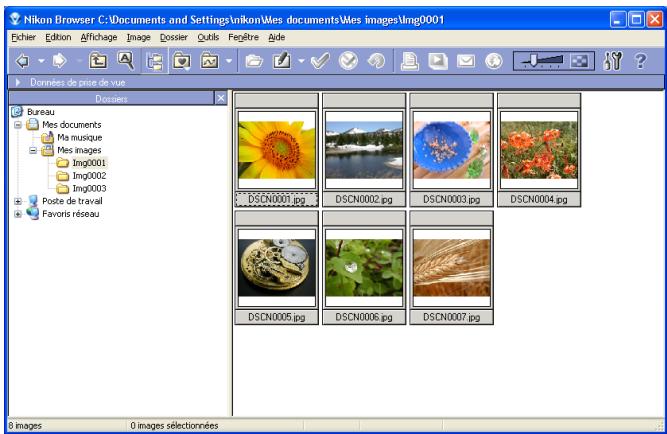Select the Ma musique folder
667x434 pixels.
(x=80, y=137)
